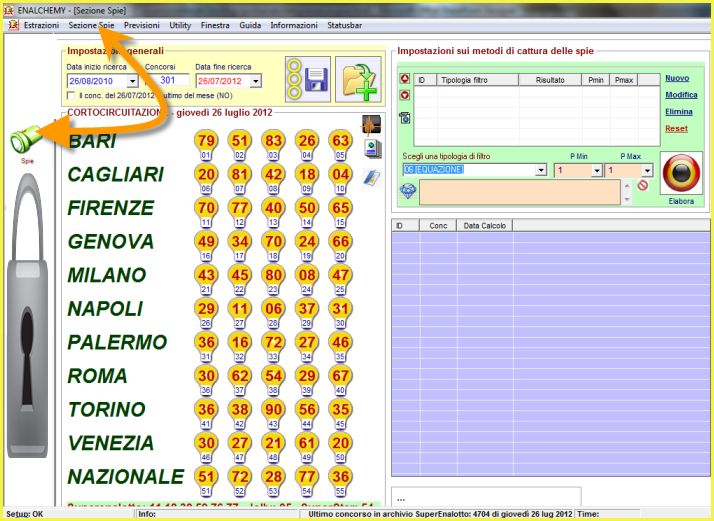Open the waveform chart icon

pyautogui.click(x=372, y=125)
